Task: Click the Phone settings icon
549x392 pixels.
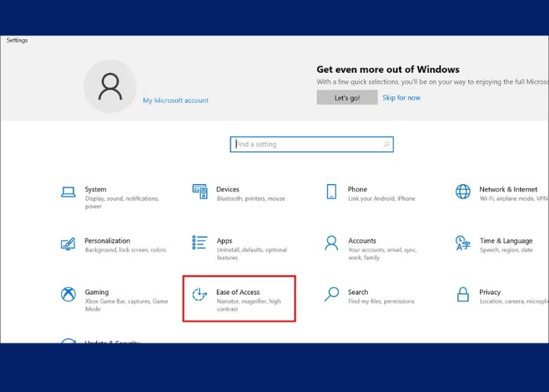Action: (331, 192)
